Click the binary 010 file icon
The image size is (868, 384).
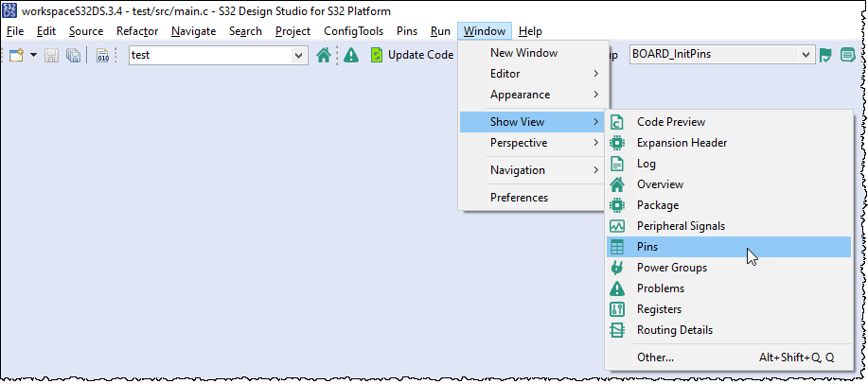103,55
